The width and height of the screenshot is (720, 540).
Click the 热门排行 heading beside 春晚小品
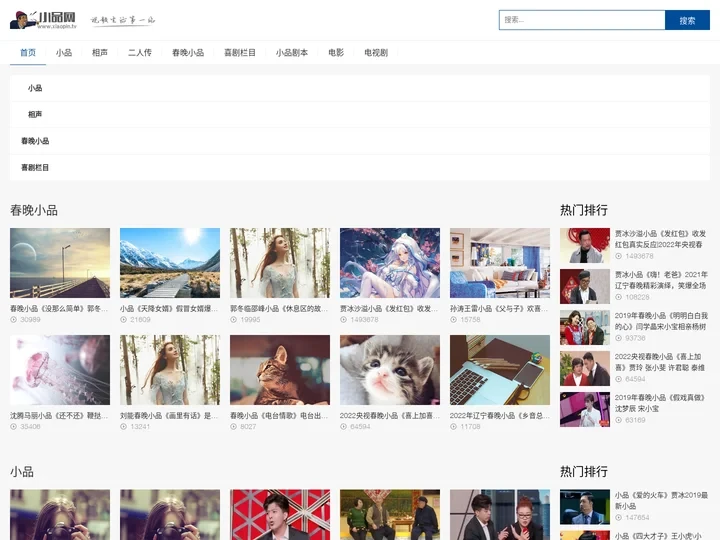click(x=584, y=210)
